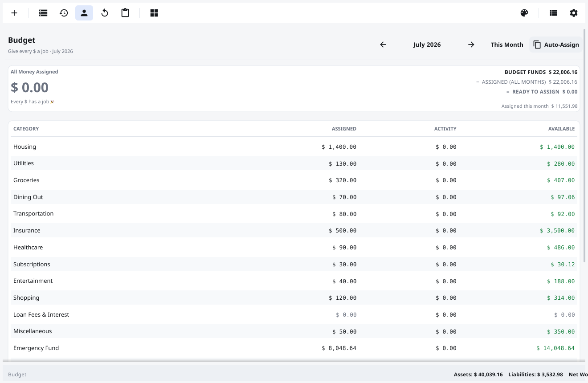
Task: Click Liabilities $ 3,532.98 in status bar
Action: pyautogui.click(x=535, y=375)
